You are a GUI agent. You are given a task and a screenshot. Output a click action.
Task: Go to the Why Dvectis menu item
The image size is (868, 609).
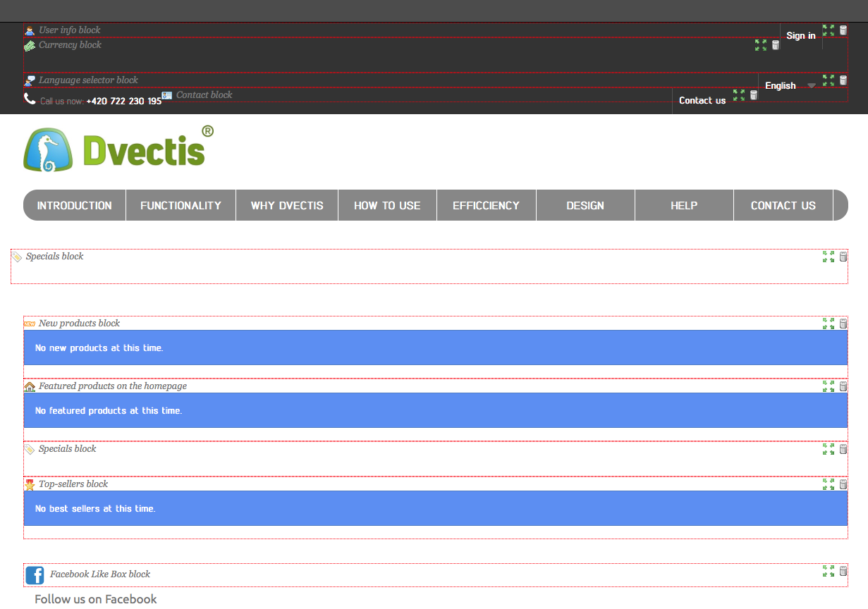pos(287,205)
